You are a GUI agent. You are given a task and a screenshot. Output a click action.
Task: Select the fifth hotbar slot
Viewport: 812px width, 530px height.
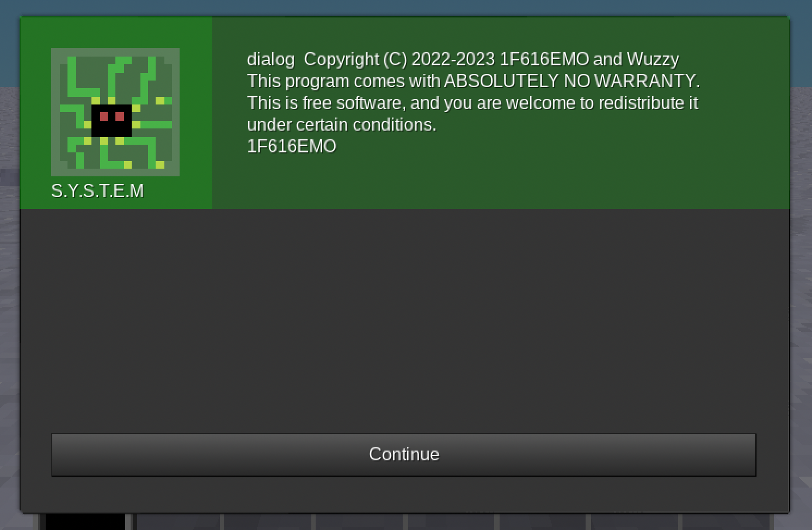[451, 522]
